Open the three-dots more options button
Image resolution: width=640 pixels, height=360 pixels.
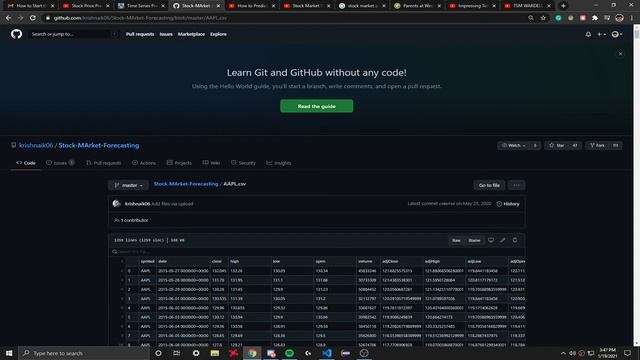(x=516, y=185)
